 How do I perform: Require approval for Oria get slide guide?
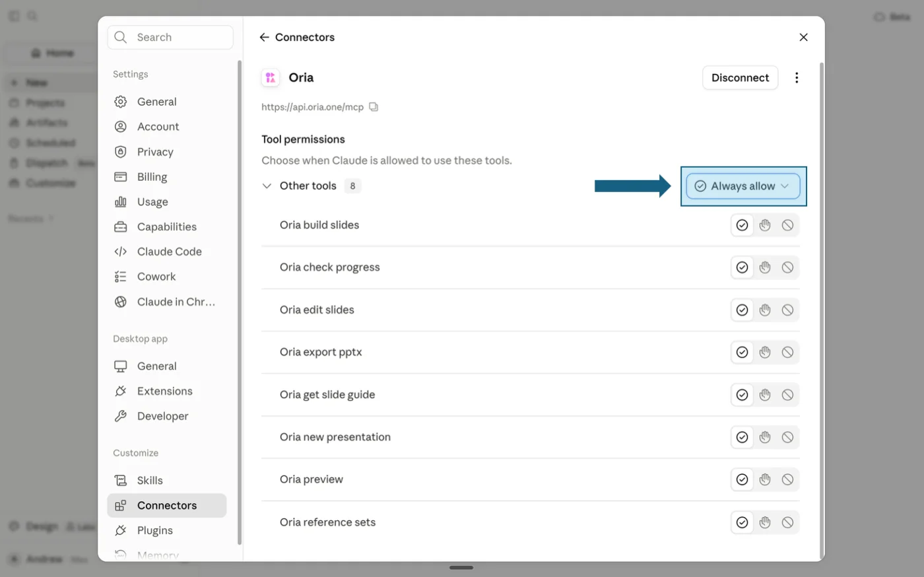click(765, 395)
